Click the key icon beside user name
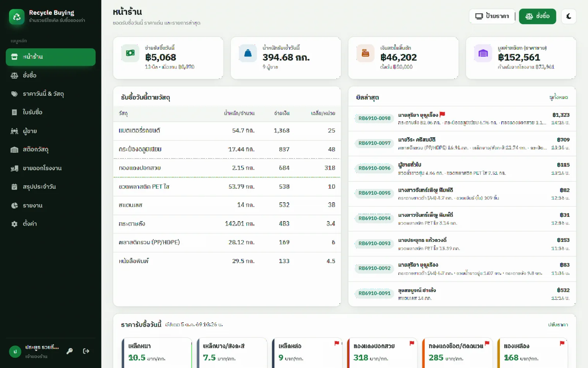This screenshot has height=368, width=588. point(69,351)
